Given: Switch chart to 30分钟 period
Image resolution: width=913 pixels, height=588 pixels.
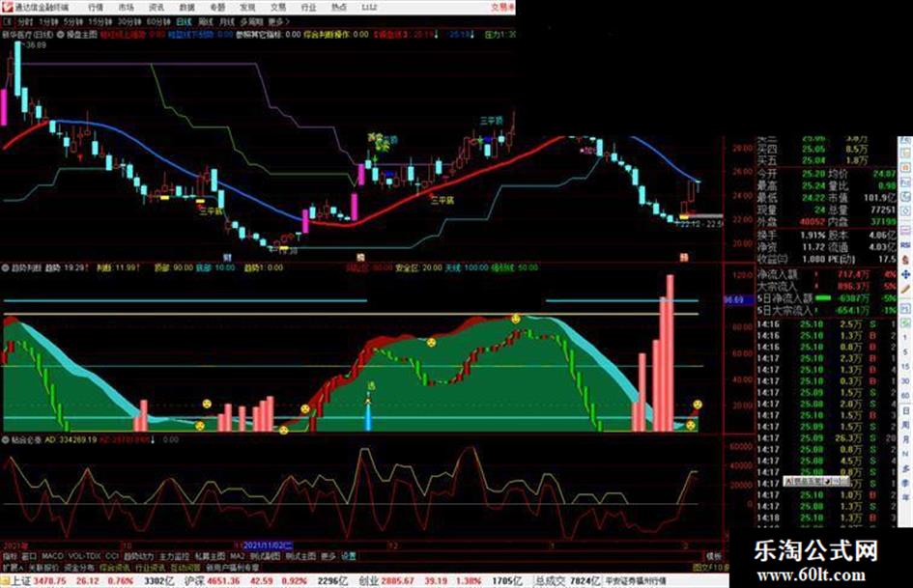Looking at the screenshot, I should (129, 21).
